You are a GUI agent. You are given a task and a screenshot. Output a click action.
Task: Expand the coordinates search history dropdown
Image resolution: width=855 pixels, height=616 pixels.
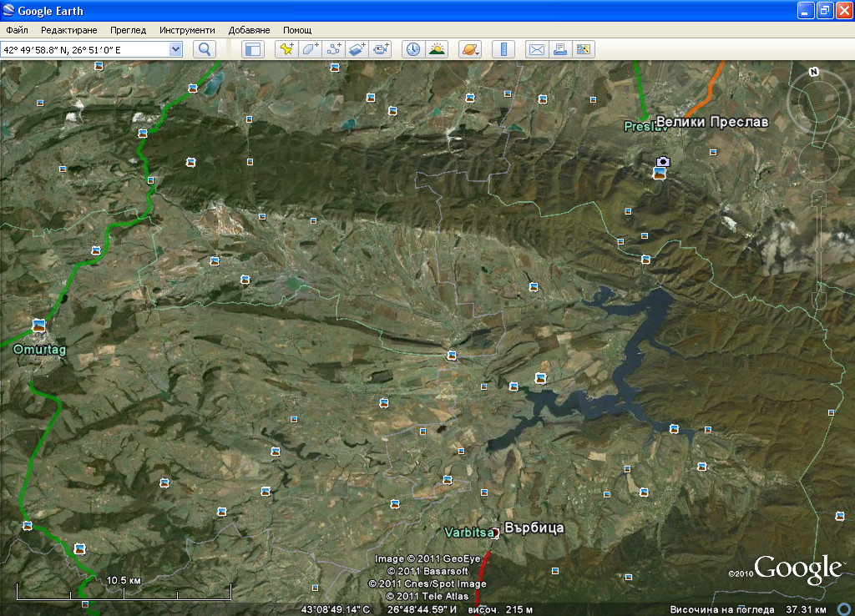(x=175, y=49)
